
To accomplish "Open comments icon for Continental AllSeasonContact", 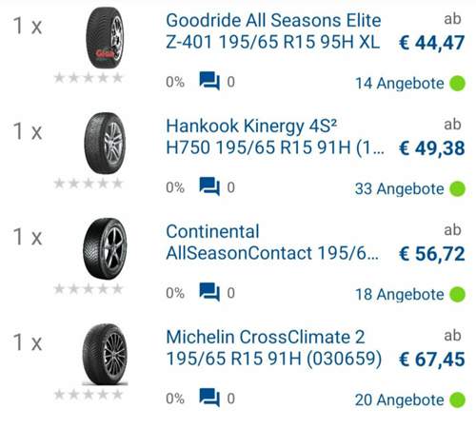I will pyautogui.click(x=209, y=292).
